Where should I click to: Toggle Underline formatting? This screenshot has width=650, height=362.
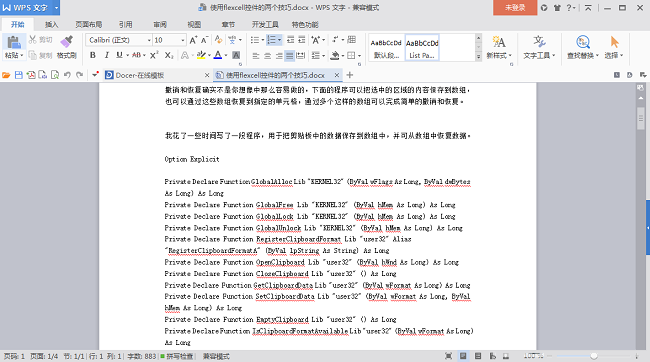pyautogui.click(x=119, y=55)
